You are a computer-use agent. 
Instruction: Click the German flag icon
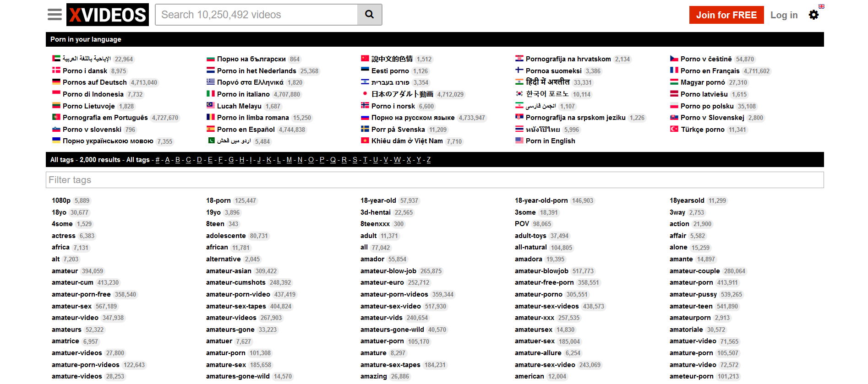tap(56, 82)
